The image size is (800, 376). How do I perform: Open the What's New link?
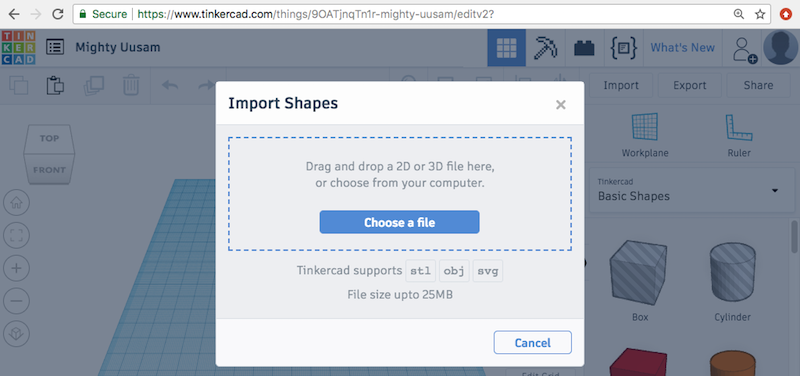[x=683, y=48]
